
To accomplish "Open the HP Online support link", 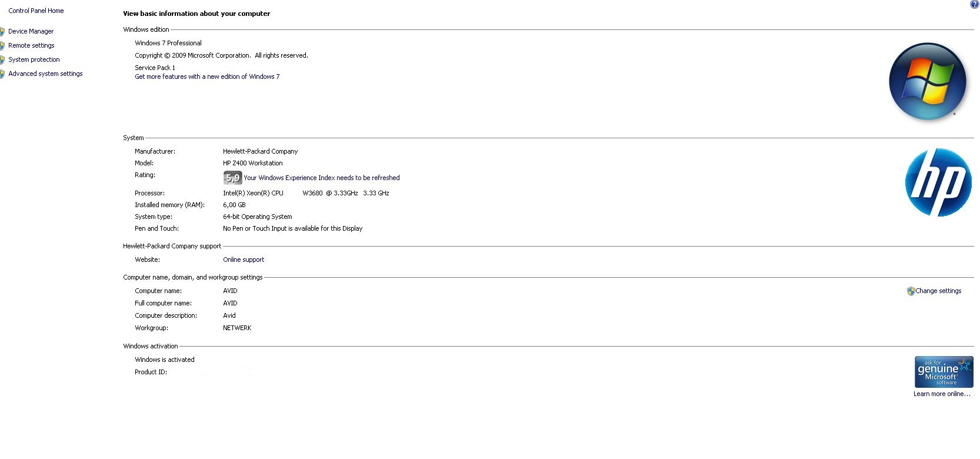I will [x=244, y=260].
